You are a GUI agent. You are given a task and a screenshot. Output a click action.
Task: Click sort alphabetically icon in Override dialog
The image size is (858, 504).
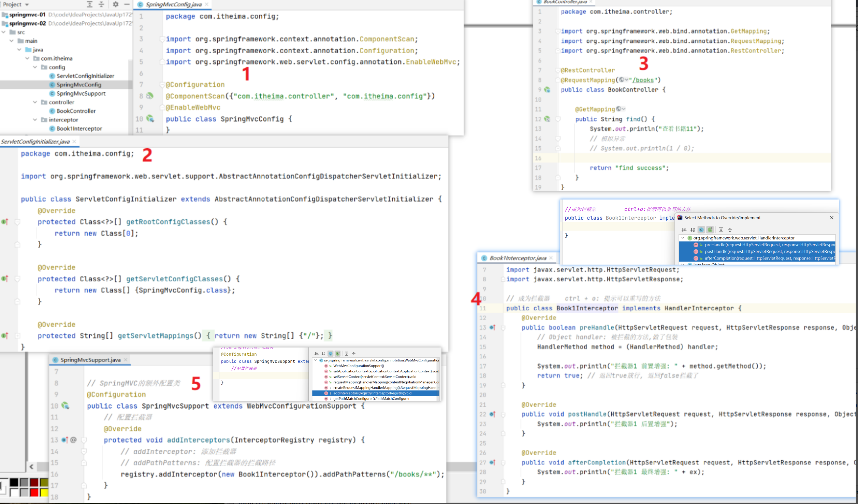693,229
